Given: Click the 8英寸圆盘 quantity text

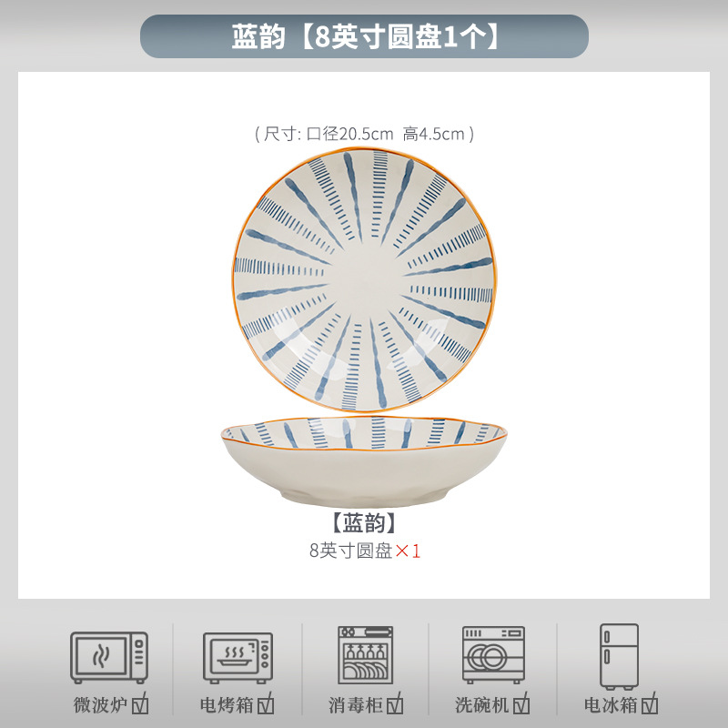Looking at the screenshot, I should click(x=351, y=551).
